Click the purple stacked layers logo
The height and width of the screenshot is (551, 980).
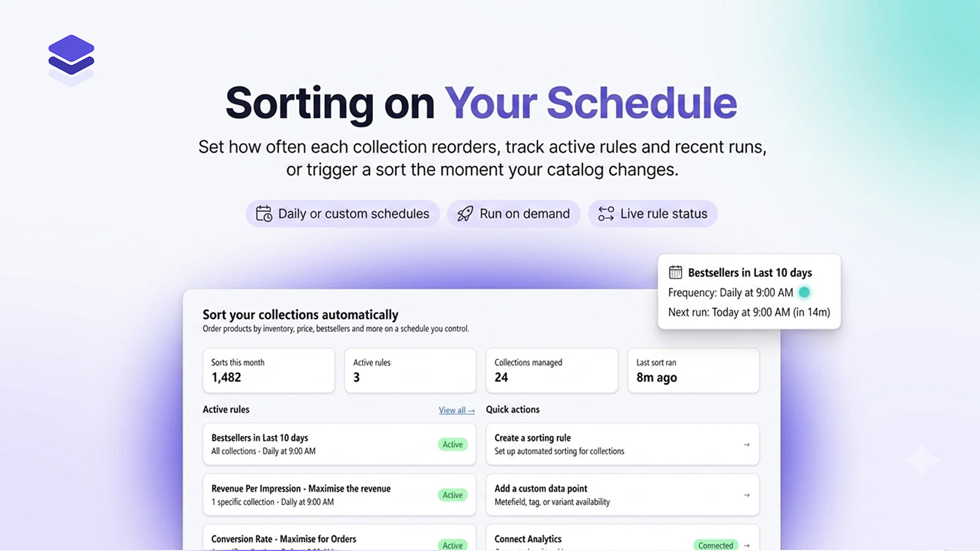[x=71, y=60]
